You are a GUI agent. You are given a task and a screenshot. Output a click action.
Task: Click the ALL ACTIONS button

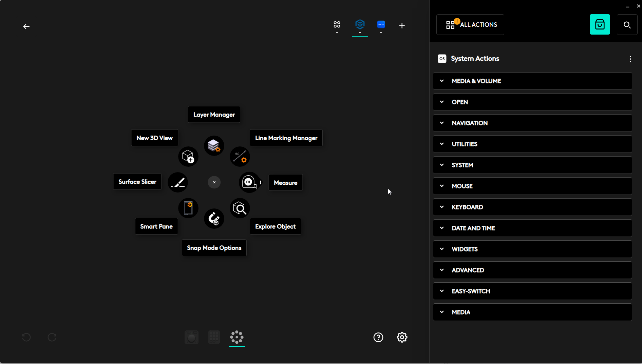coord(470,25)
